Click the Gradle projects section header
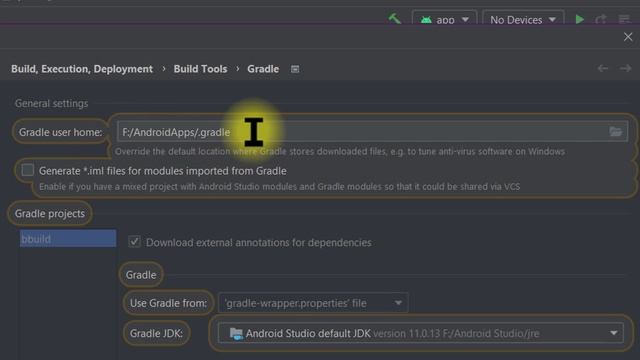This screenshot has width=640, height=360. [x=50, y=213]
